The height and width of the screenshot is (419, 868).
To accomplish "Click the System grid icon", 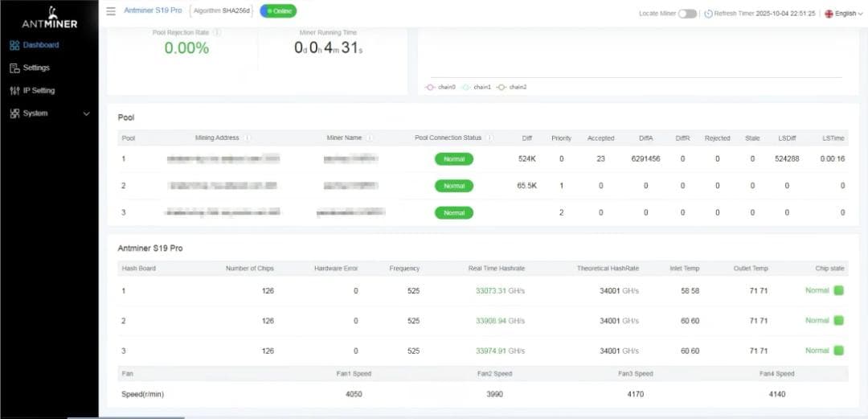I will click(14, 113).
